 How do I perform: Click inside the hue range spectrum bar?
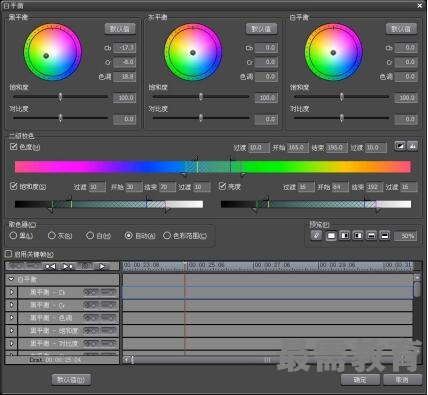pyautogui.click(x=213, y=167)
